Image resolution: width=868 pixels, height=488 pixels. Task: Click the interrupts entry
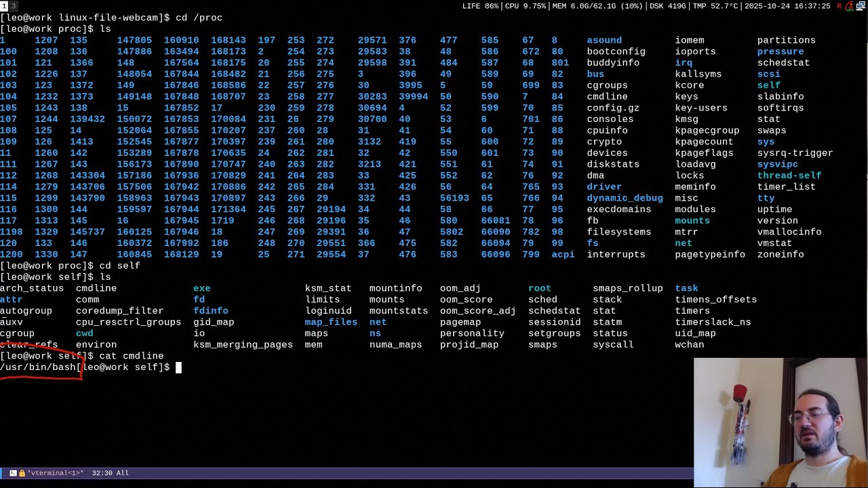click(616, 255)
